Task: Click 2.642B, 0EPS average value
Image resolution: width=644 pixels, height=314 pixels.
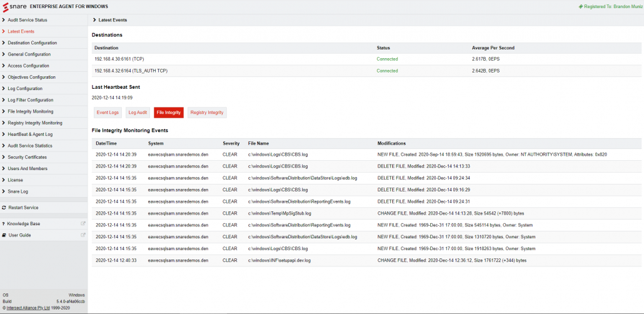Action: tap(486, 71)
